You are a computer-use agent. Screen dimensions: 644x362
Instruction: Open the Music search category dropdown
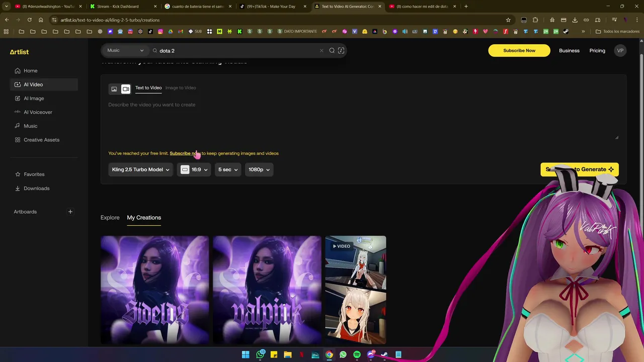pyautogui.click(x=125, y=50)
